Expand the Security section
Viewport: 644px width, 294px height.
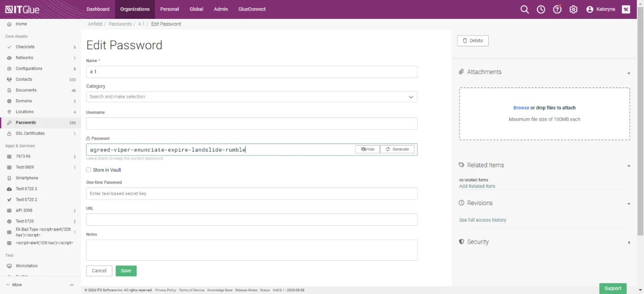[629, 242]
